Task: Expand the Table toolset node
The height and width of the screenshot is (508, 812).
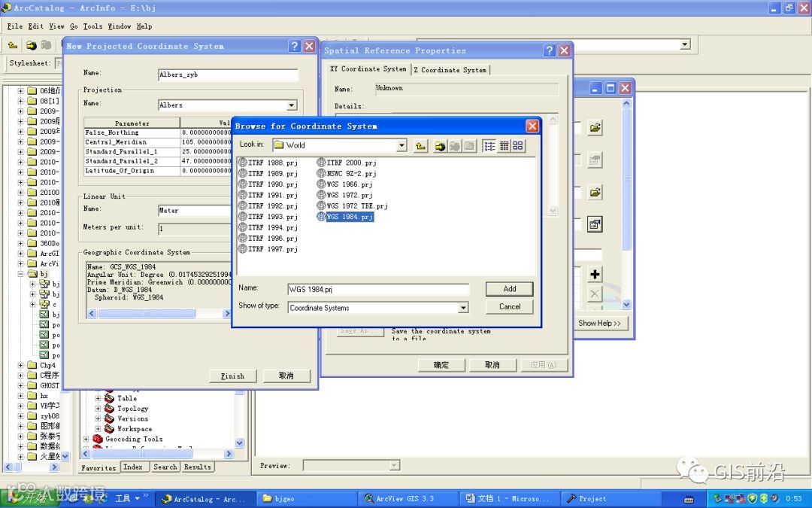Action: click(98, 398)
